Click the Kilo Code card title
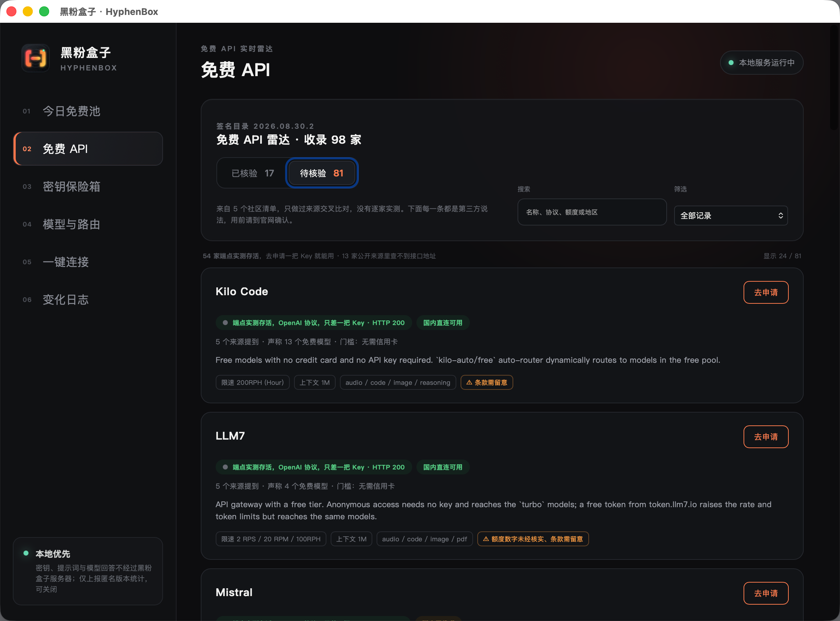Image resolution: width=840 pixels, height=621 pixels. click(x=242, y=292)
